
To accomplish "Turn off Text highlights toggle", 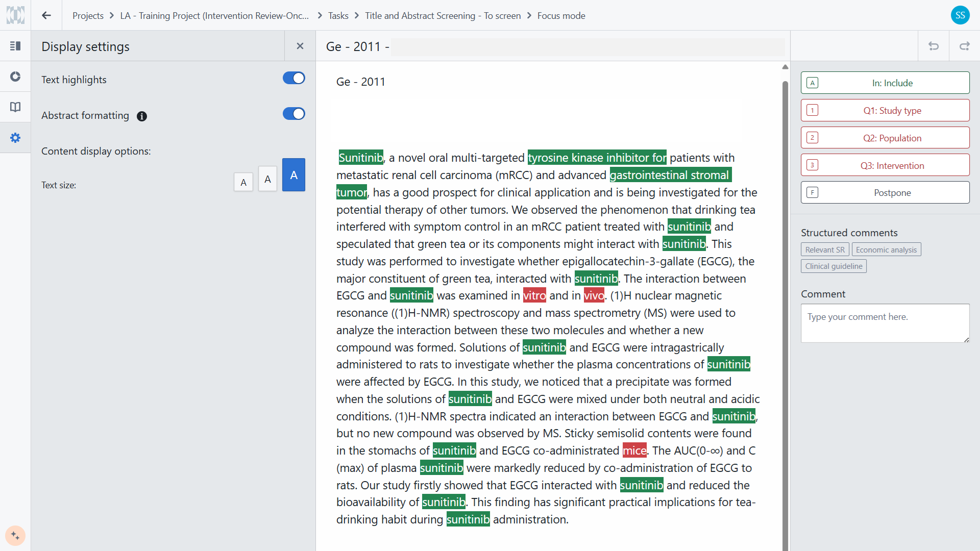I will pos(293,78).
